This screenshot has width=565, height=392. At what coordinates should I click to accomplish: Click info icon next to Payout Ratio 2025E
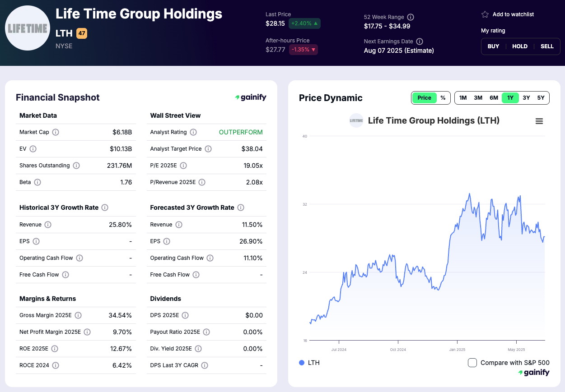click(206, 332)
